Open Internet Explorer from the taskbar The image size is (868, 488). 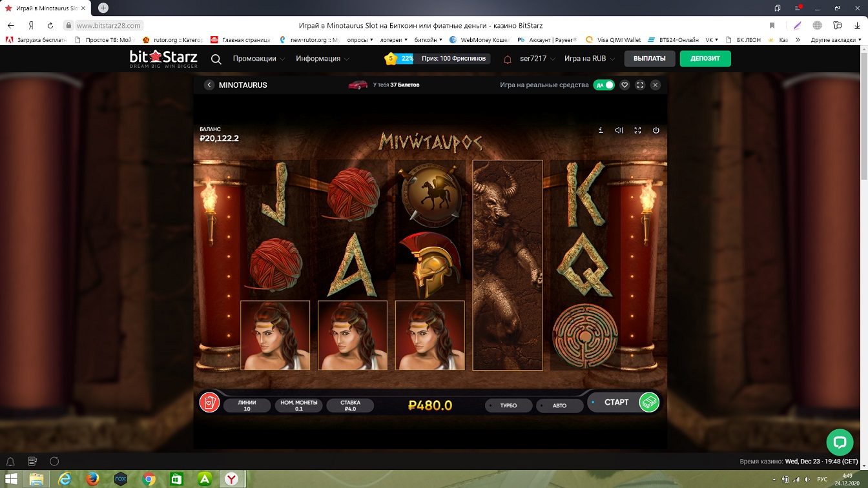coord(65,479)
